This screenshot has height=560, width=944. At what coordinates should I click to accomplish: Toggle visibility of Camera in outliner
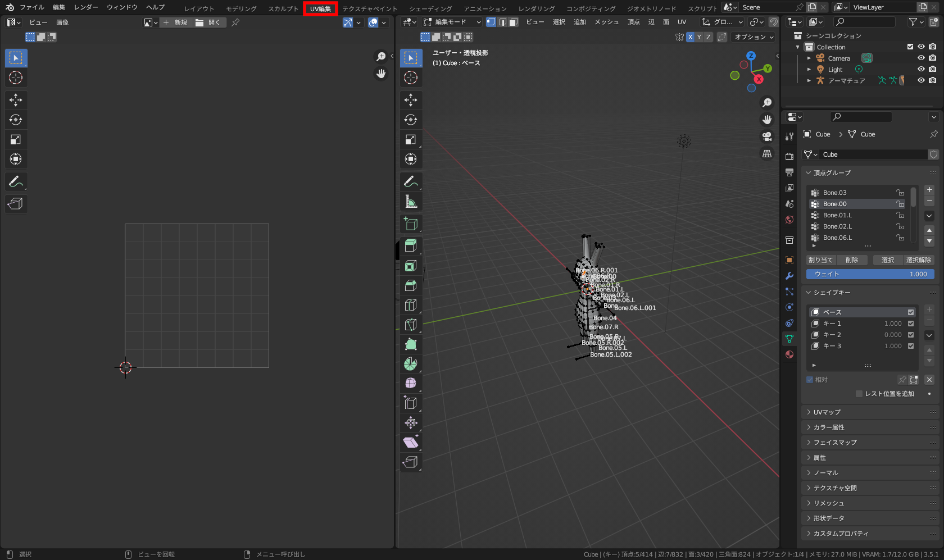pyautogui.click(x=921, y=58)
